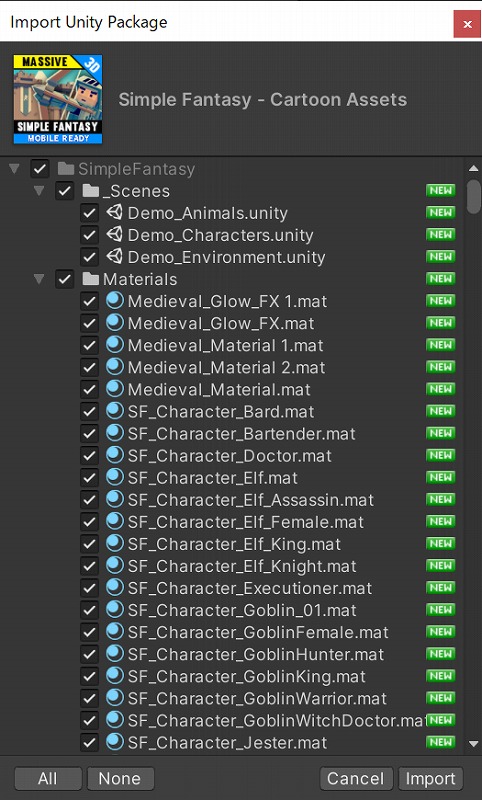Viewport: 482px width, 800px height.
Task: Import the selected package assets
Action: point(430,779)
